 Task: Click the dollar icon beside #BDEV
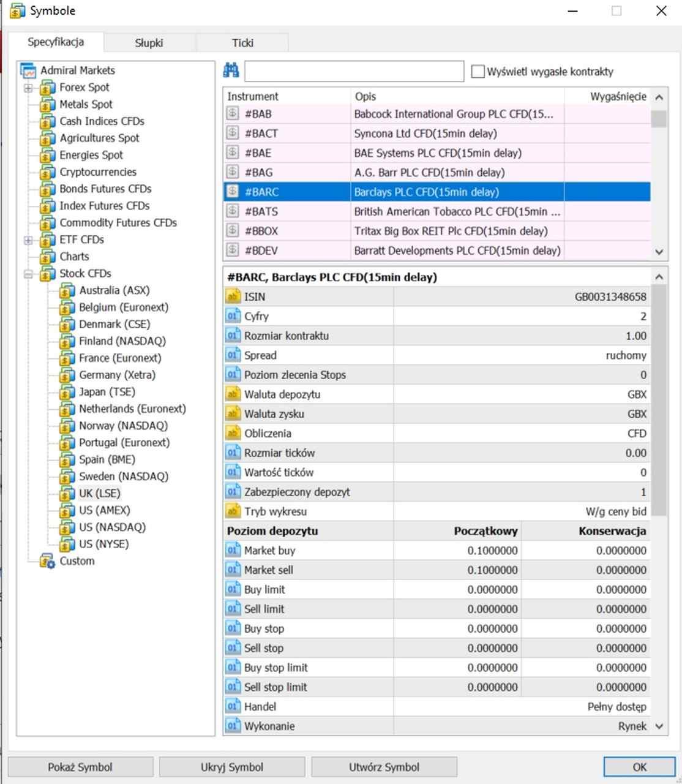tap(232, 250)
